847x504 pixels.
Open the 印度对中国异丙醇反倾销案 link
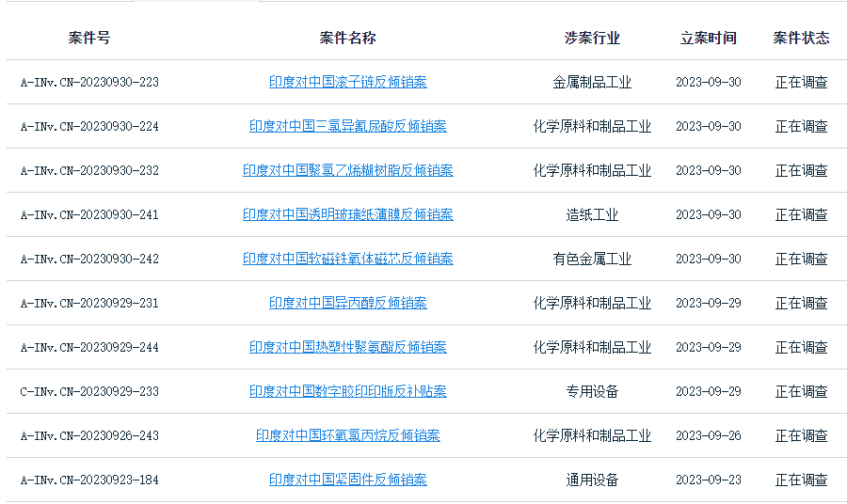347,303
